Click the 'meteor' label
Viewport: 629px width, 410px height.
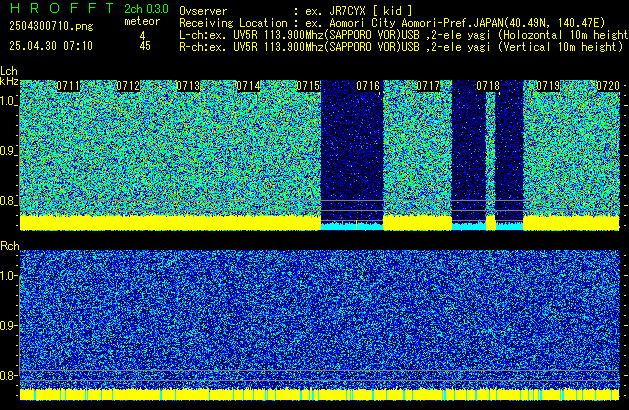click(142, 21)
